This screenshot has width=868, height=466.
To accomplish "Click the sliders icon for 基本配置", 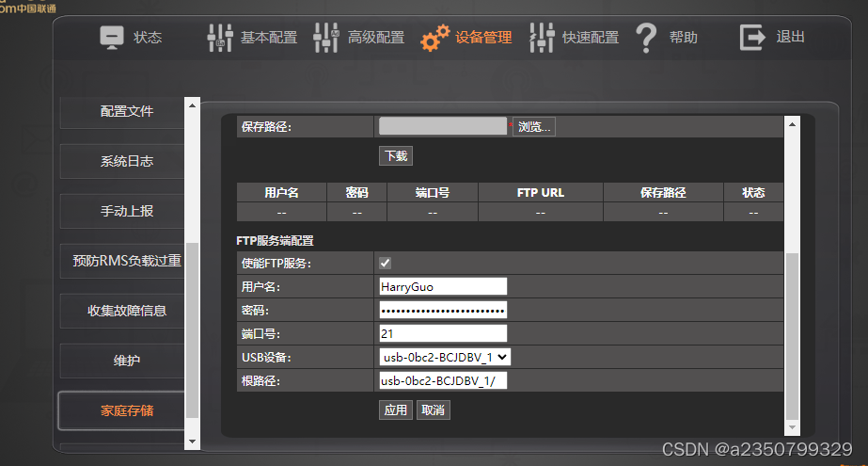I will coord(219,38).
